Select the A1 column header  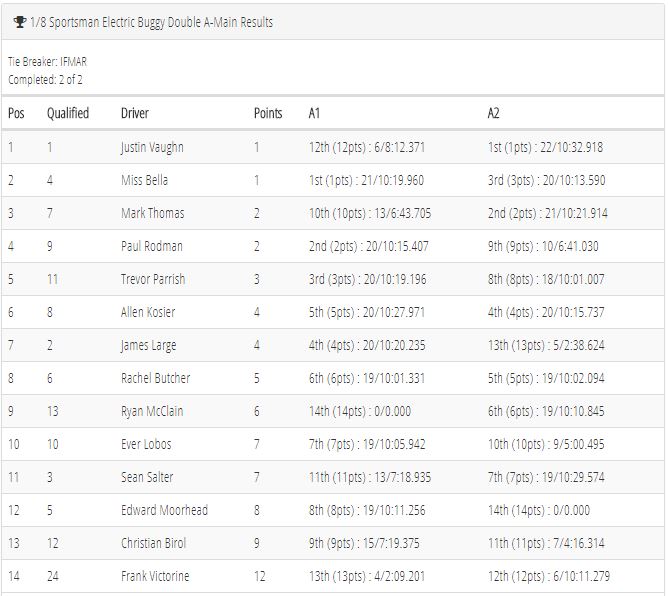point(314,113)
